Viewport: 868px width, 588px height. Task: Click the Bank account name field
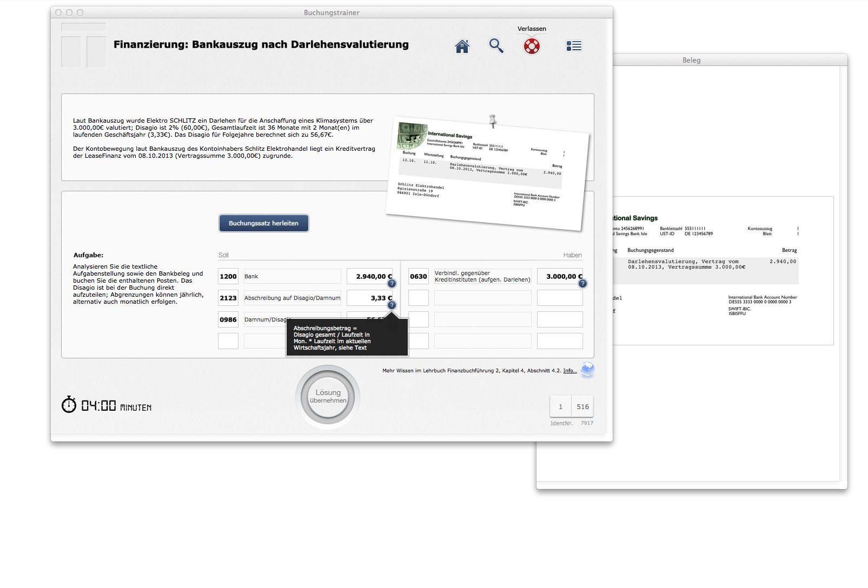(x=293, y=276)
